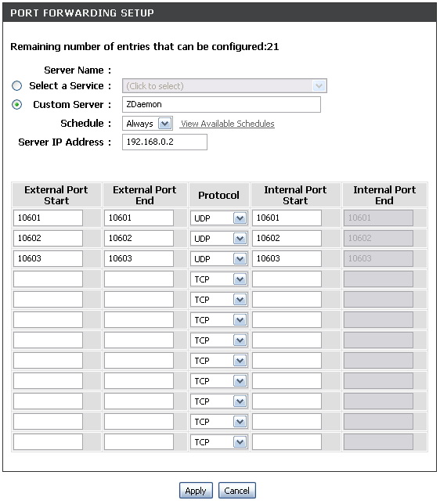The height and width of the screenshot is (504, 440).
Task: Click Internal Port Start field showing 10603
Action: pyautogui.click(x=287, y=258)
